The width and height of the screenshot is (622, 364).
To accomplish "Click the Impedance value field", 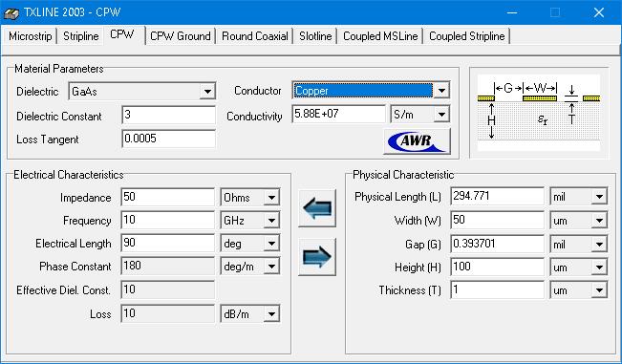I will click(168, 197).
